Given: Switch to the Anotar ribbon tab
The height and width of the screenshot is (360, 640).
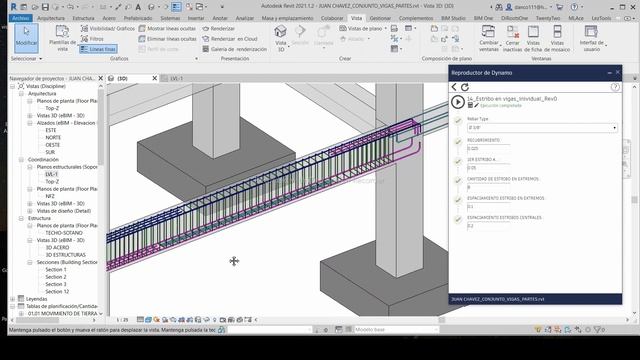Looking at the screenshot, I should coord(220,18).
